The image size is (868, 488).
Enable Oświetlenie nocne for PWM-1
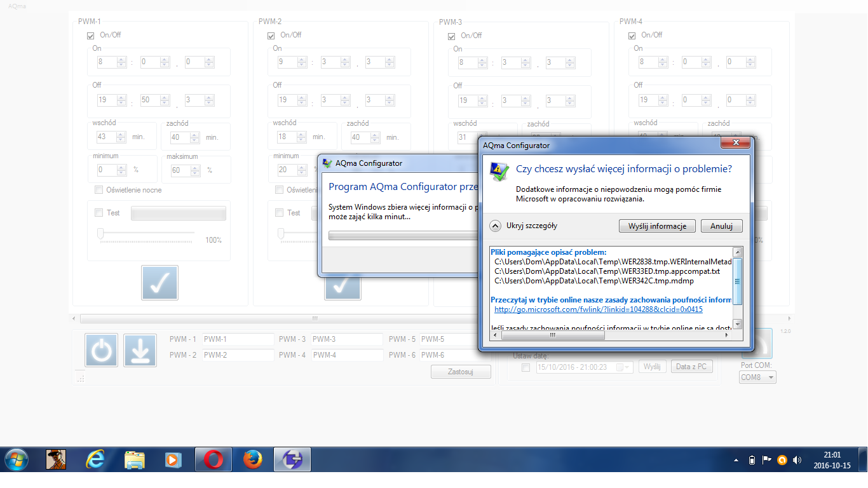[x=98, y=190]
